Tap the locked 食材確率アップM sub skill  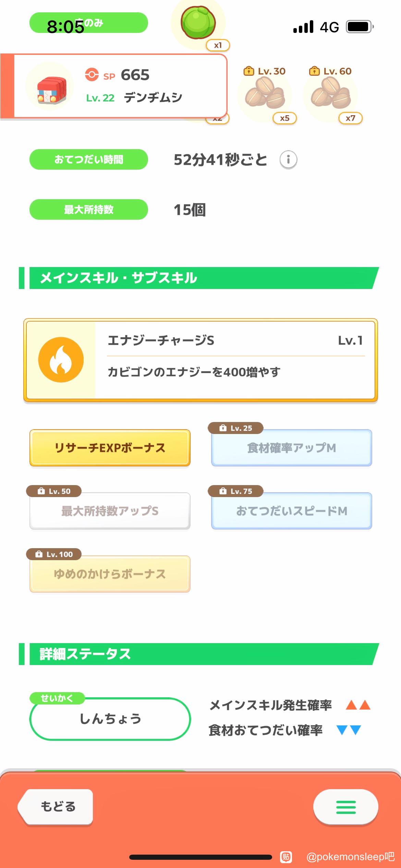(x=292, y=448)
